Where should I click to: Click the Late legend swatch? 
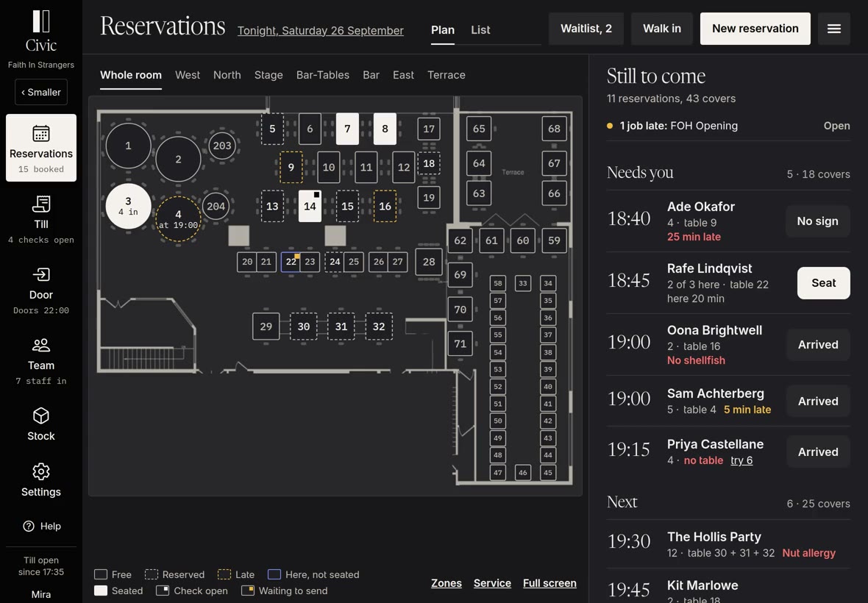click(x=224, y=575)
